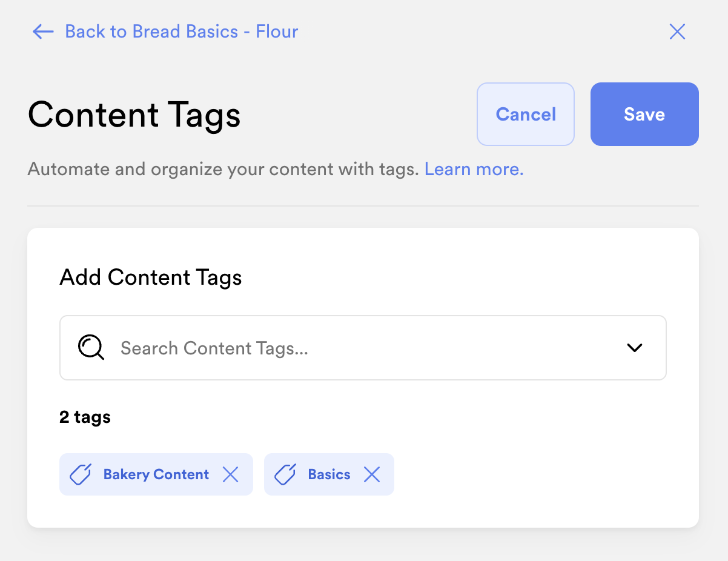This screenshot has height=561, width=728.
Task: Open the Learn more link
Action: (x=474, y=169)
